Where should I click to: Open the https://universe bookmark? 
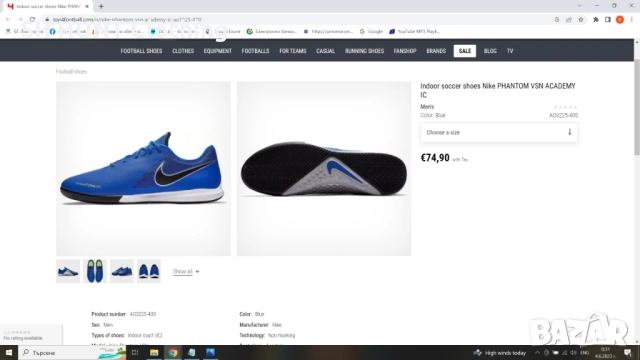(328, 31)
